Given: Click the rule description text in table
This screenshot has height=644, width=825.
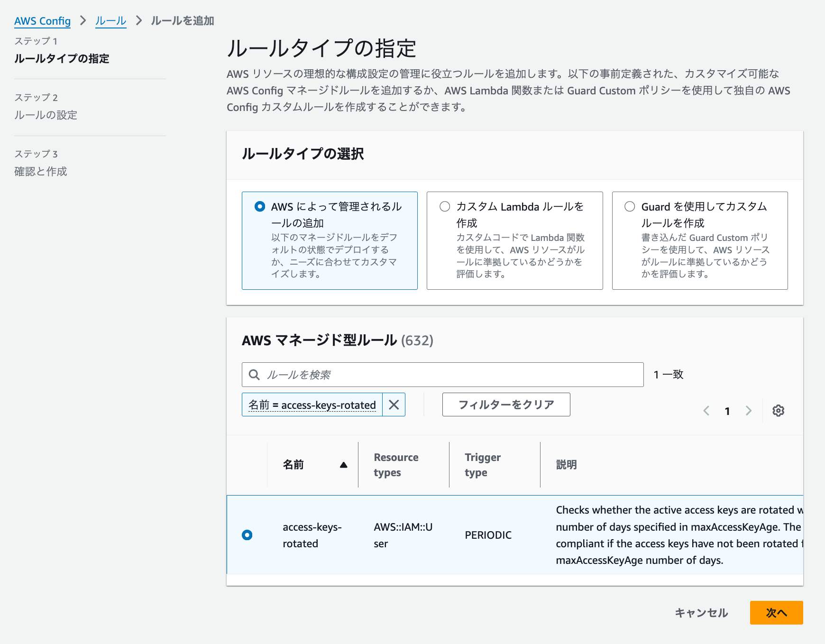Looking at the screenshot, I should click(x=679, y=535).
